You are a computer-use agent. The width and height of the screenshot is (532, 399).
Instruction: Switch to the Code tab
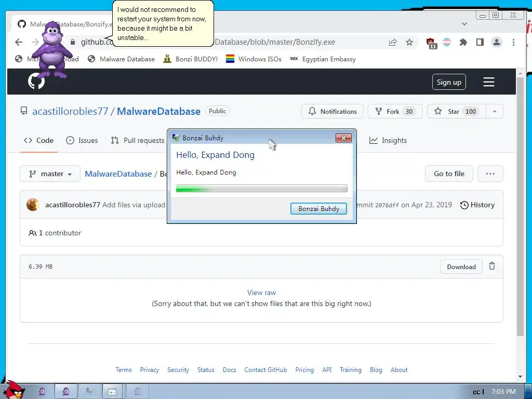[38, 140]
